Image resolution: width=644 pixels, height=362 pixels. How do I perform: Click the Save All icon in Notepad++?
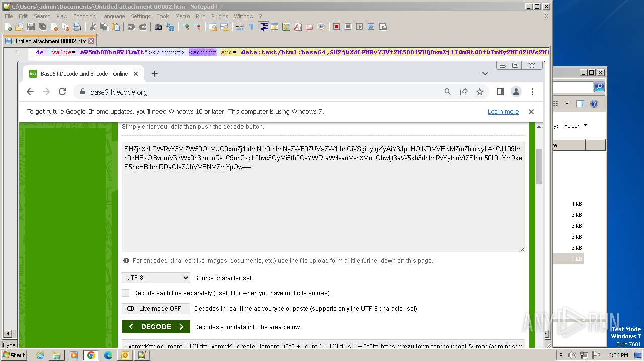42,27
